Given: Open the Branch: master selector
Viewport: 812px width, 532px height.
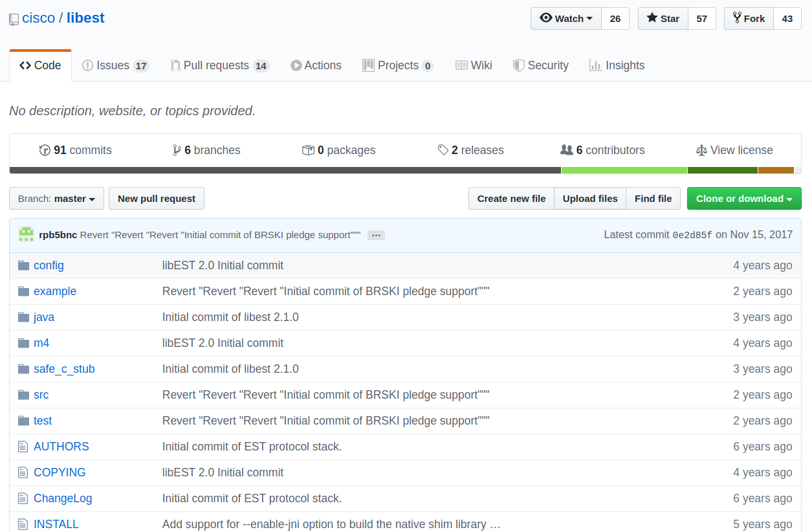Looking at the screenshot, I should 56,199.
